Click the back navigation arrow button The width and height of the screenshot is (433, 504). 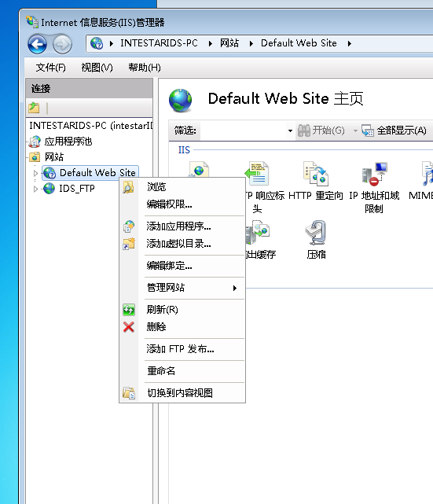[x=37, y=44]
